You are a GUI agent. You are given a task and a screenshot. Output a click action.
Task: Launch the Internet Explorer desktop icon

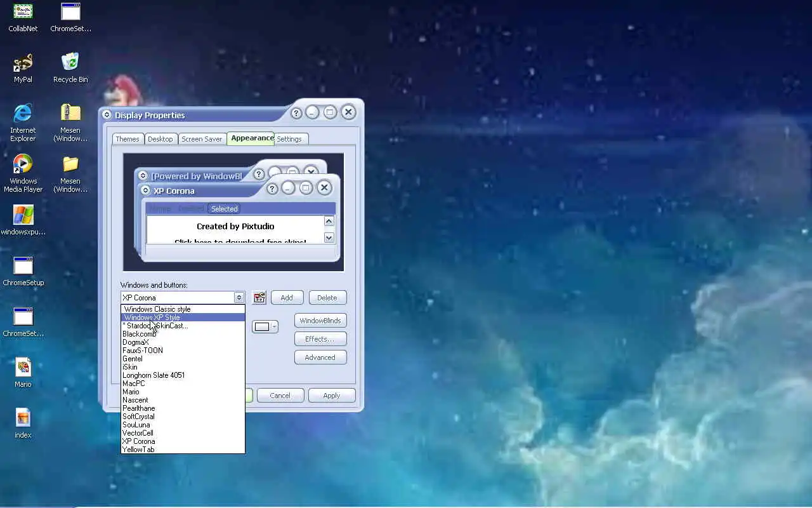23,123
